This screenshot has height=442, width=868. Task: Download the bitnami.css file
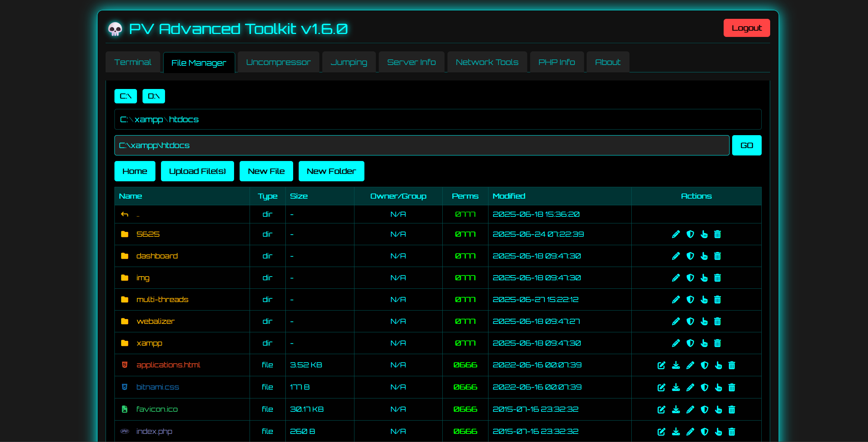(x=676, y=387)
